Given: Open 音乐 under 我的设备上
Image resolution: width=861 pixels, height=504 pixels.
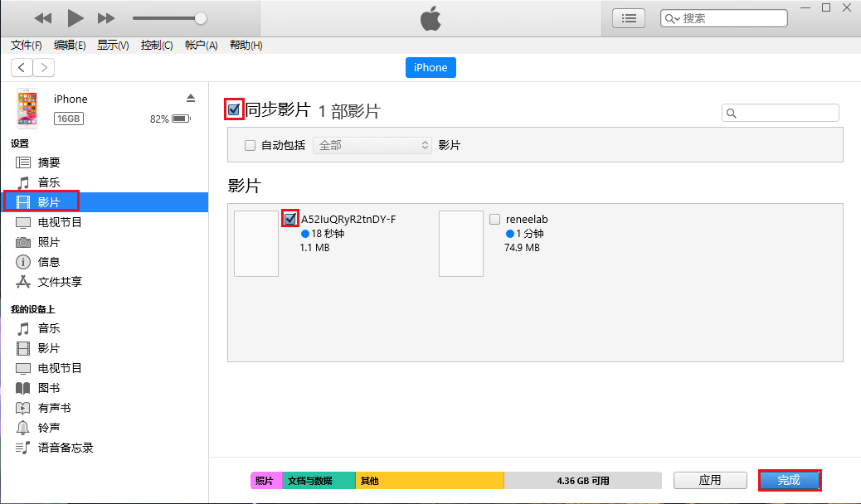Looking at the screenshot, I should click(x=49, y=328).
